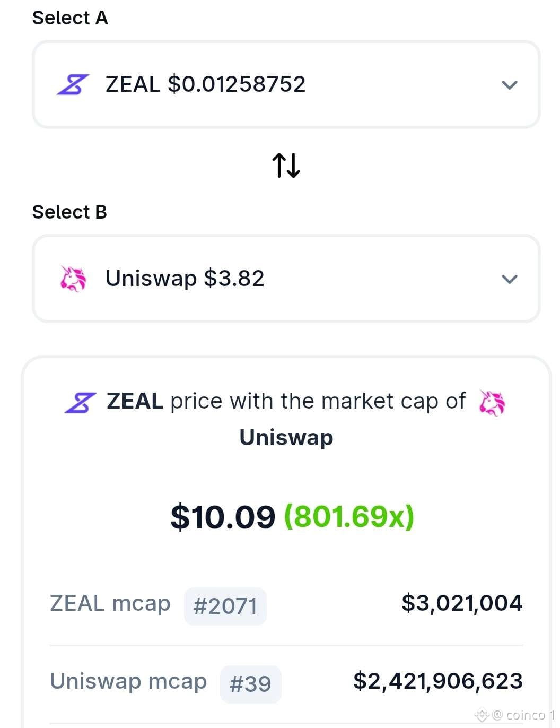The image size is (560, 728).
Task: Click bold Uniswap name in heading
Action: 286,438
